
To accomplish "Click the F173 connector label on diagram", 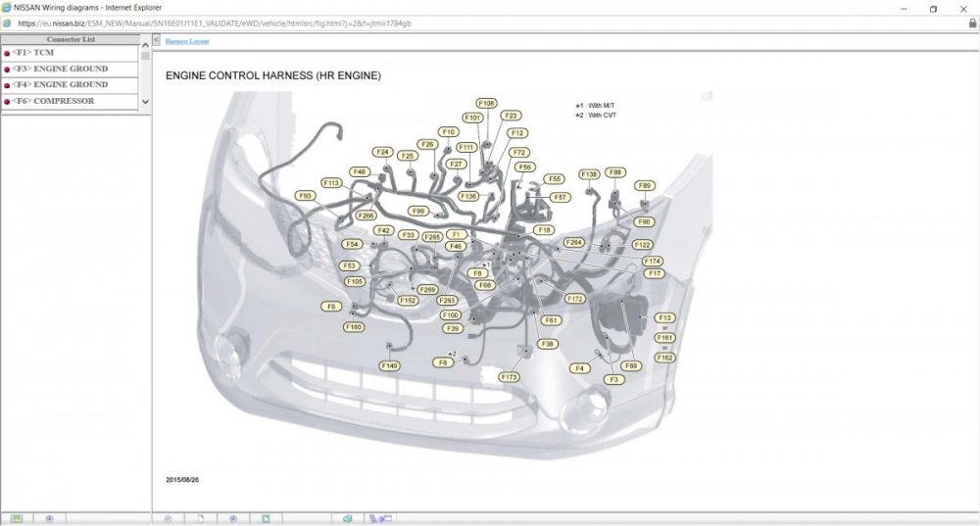I will pos(510,377).
